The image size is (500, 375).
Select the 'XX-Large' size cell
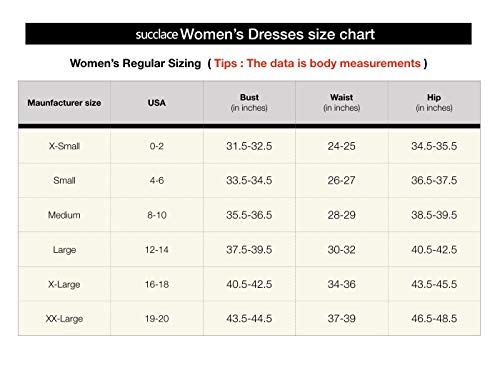pyautogui.click(x=64, y=319)
